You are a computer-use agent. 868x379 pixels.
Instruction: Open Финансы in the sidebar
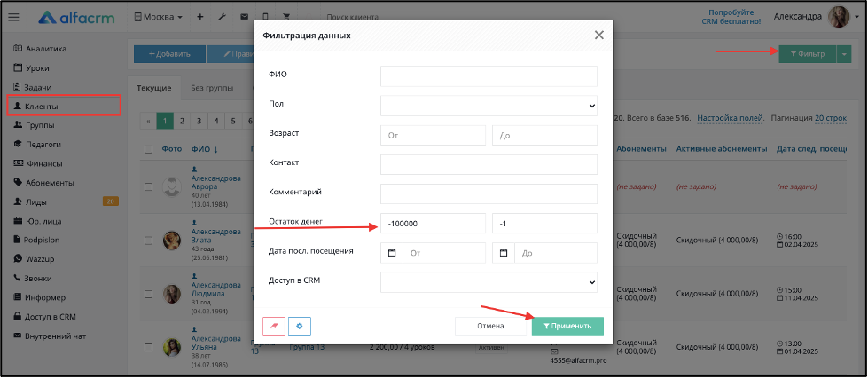pos(37,163)
